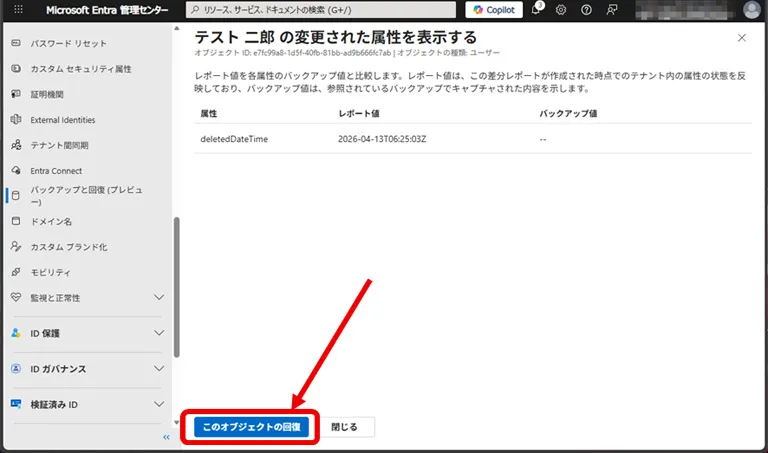This screenshot has width=768, height=453.
Task: Click sidebar scroll-down arrow
Action: (176, 423)
